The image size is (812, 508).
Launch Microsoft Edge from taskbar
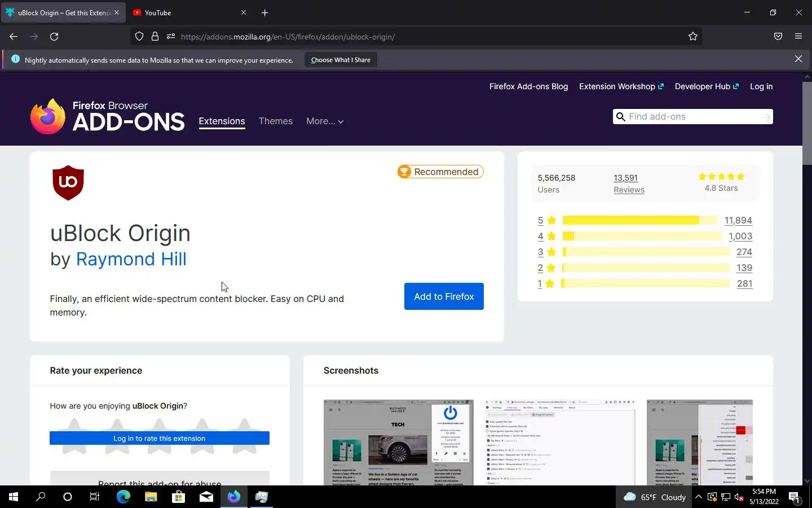pos(123,497)
